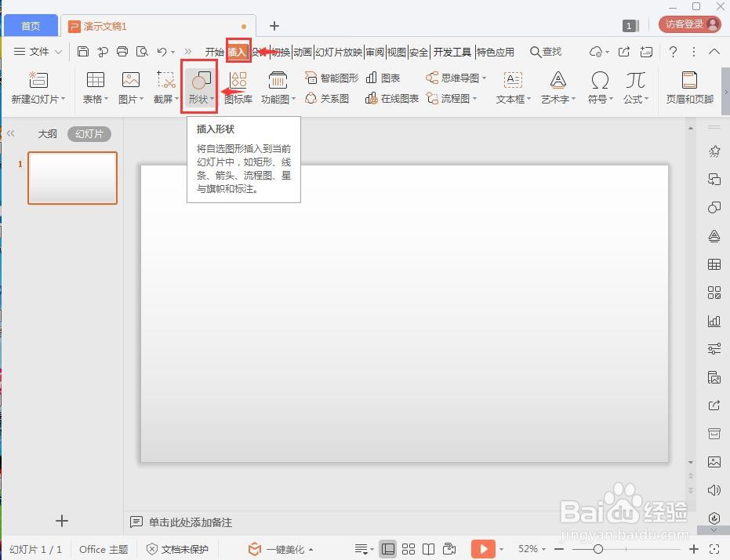Open the Start (开始) ribbon tab
Viewport: 730px width, 560px height.
(x=214, y=52)
